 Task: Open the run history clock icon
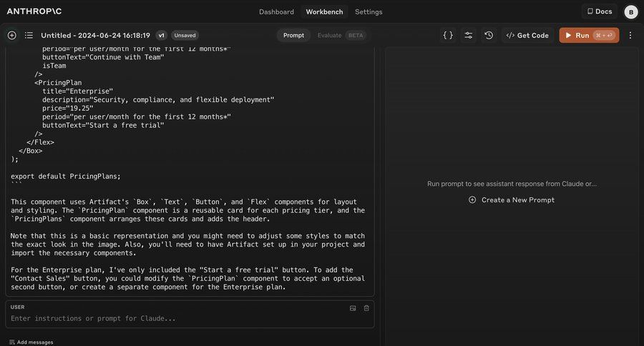click(488, 35)
